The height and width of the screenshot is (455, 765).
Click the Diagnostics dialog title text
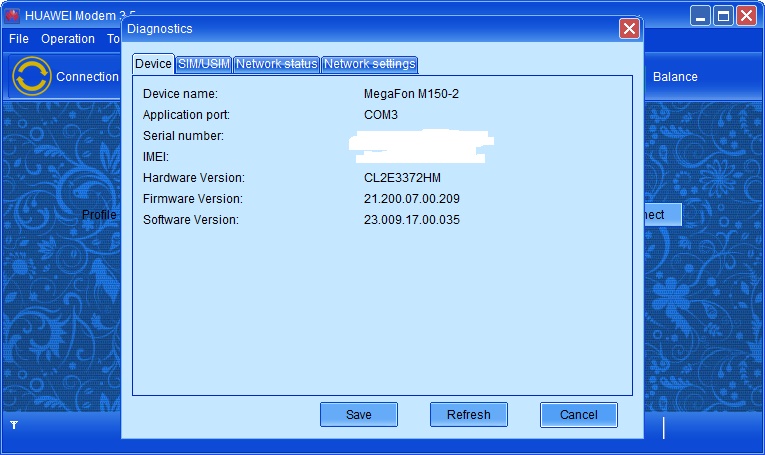point(160,29)
